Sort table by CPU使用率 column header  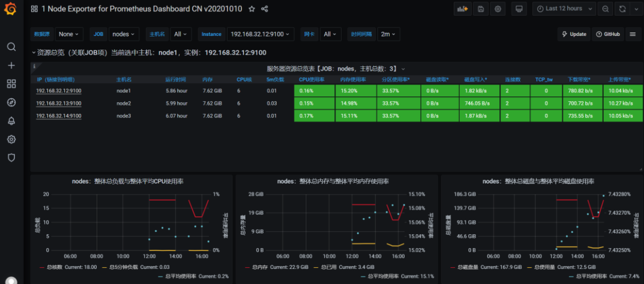point(311,80)
